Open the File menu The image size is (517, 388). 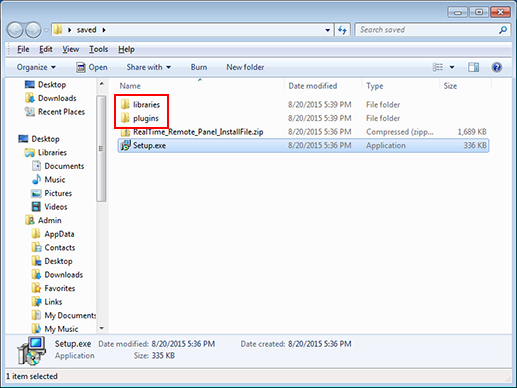point(23,49)
